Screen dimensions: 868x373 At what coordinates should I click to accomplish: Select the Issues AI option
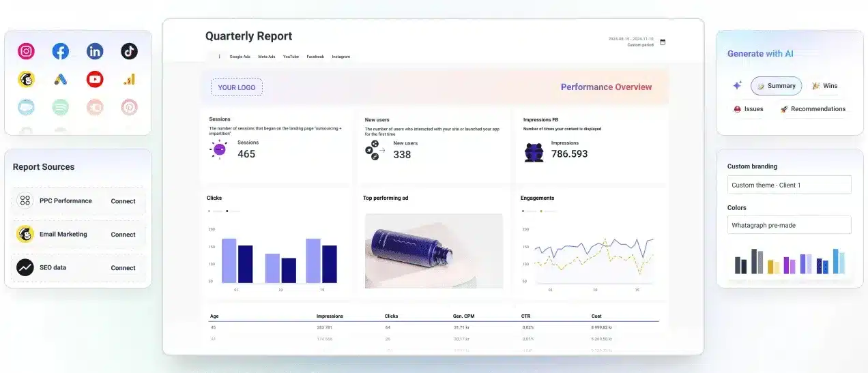coord(748,109)
